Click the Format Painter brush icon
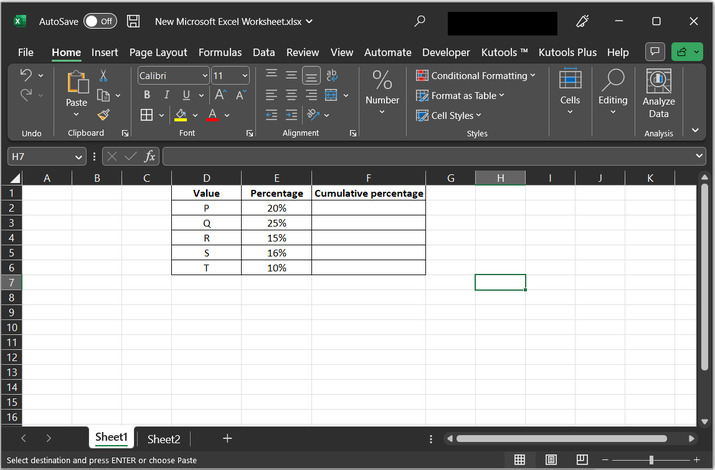The image size is (715, 470). point(103,115)
